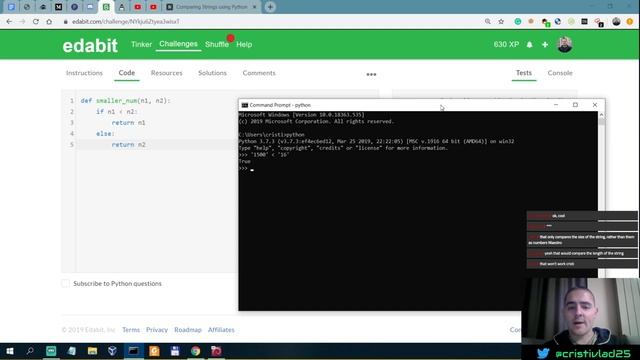The height and width of the screenshot is (360, 640).
Task: Open the Help link in header
Action: [244, 44]
